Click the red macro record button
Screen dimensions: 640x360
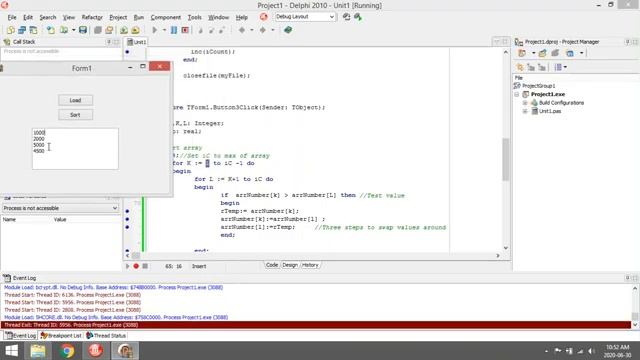tap(136, 266)
